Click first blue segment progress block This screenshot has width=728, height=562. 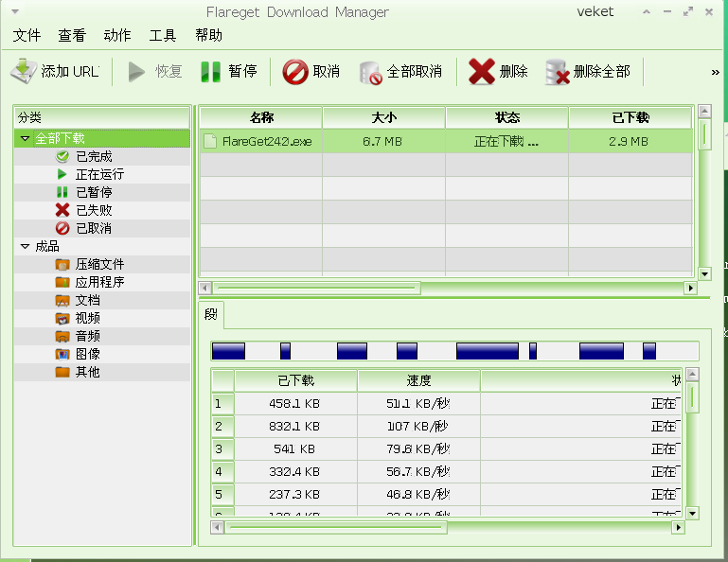[228, 351]
